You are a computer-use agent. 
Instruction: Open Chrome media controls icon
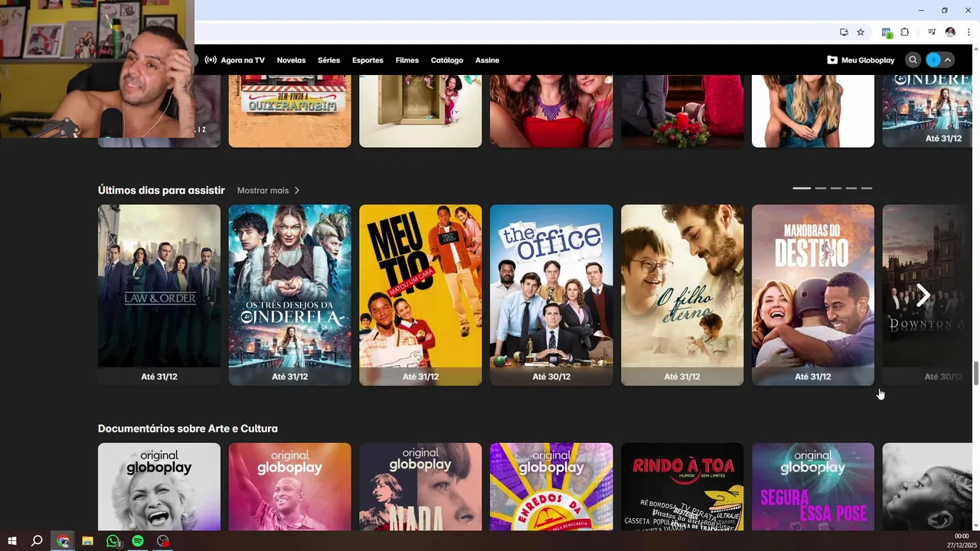(x=932, y=32)
